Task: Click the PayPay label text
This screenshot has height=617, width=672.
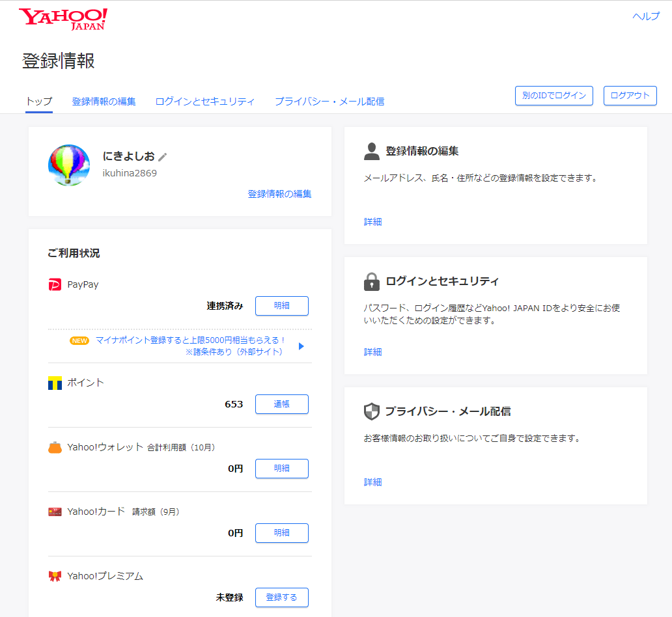Action: [83, 284]
